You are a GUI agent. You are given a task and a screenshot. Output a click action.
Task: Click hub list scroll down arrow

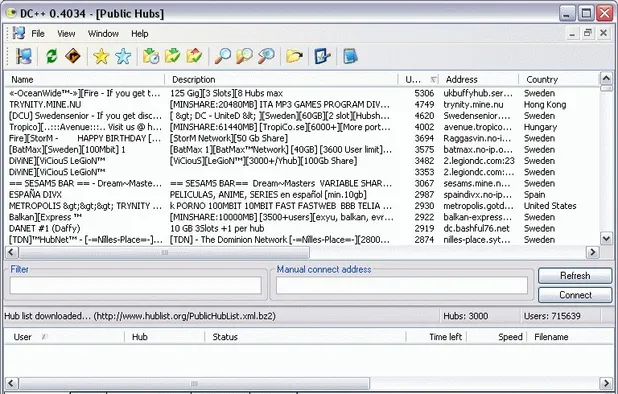coord(606,238)
